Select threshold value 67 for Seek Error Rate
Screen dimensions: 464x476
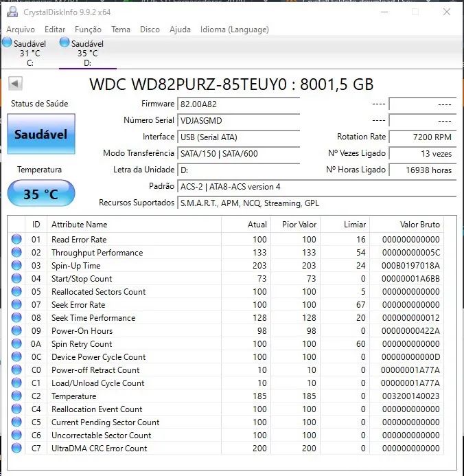(360, 305)
